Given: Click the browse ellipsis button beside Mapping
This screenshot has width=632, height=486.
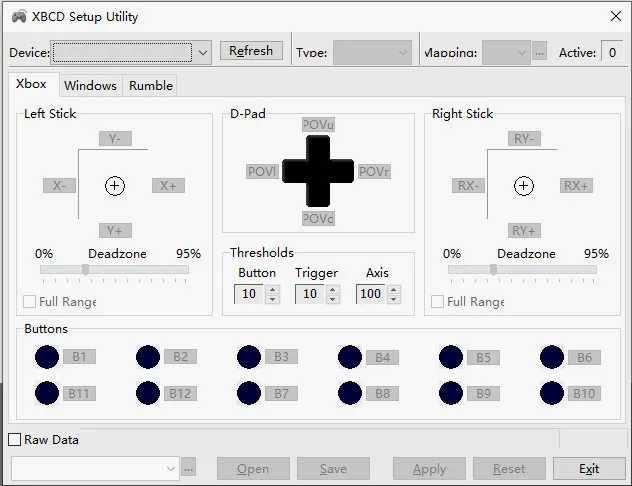Looking at the screenshot, I should [x=539, y=52].
